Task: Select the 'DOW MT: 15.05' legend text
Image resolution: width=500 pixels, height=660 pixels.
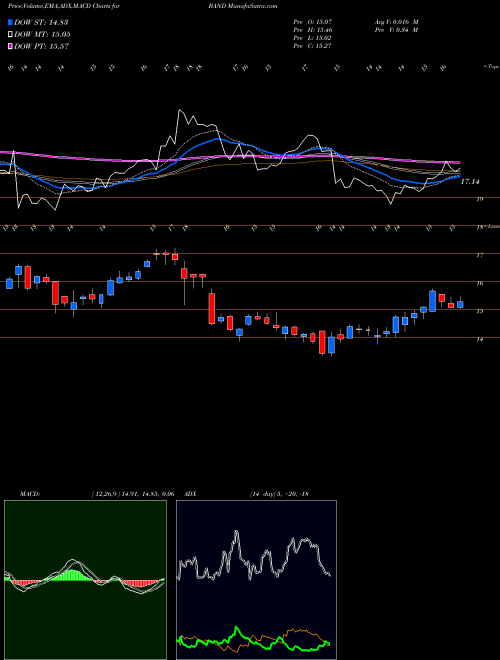Action: (42, 35)
